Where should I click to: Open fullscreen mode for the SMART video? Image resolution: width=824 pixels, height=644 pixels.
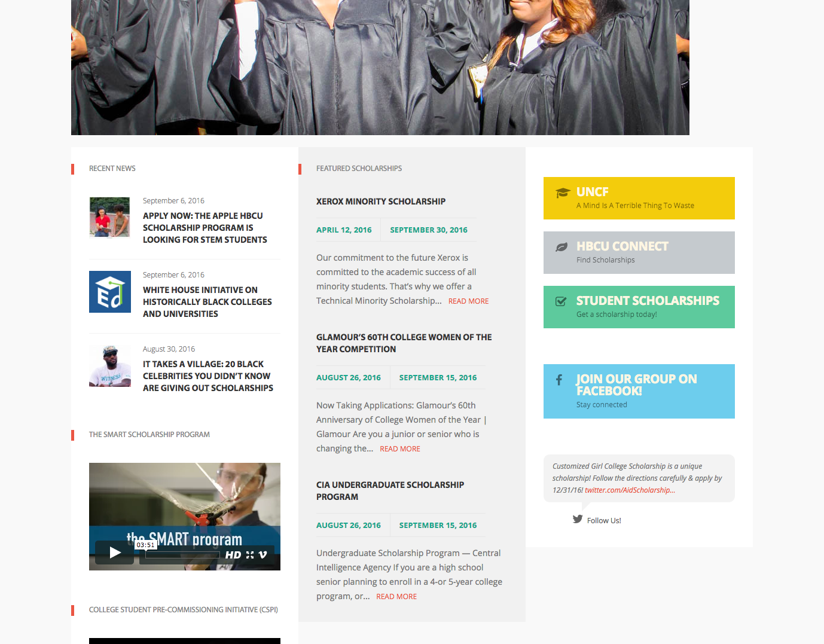pyautogui.click(x=250, y=555)
